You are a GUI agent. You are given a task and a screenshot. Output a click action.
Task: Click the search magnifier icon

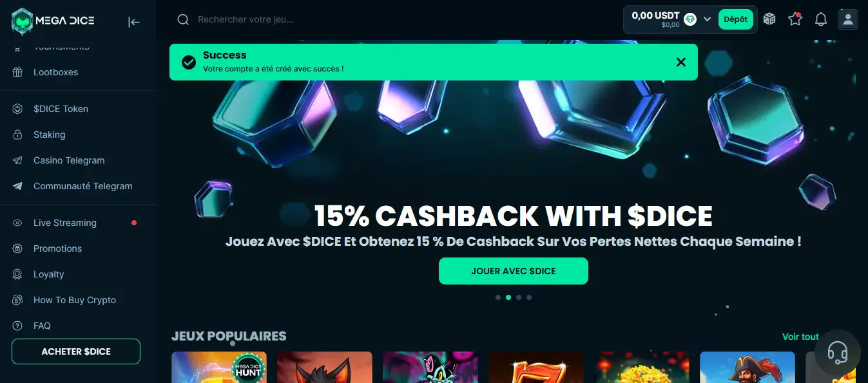click(x=183, y=19)
